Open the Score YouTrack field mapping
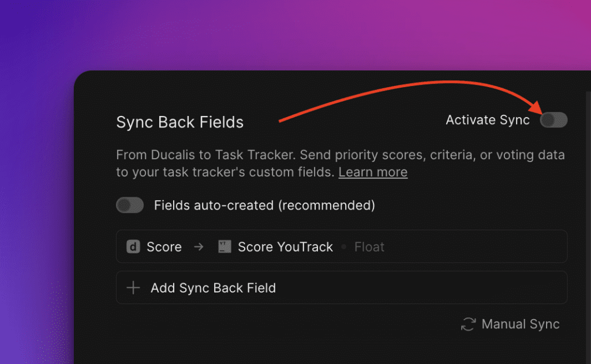This screenshot has height=364, width=591. pos(285,247)
